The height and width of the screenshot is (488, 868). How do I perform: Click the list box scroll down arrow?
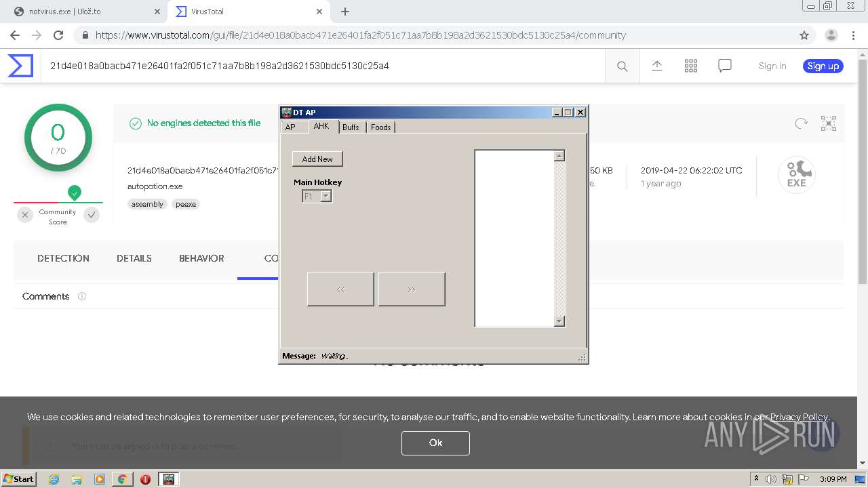(559, 321)
